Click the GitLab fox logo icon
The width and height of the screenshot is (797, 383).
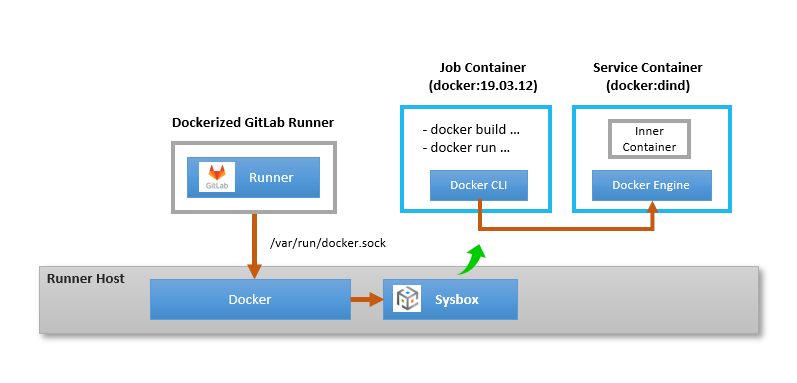pyautogui.click(x=217, y=177)
